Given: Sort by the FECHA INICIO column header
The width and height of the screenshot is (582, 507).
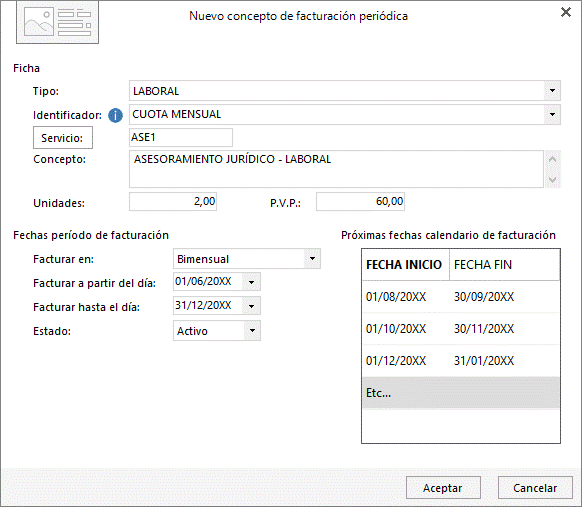Looking at the screenshot, I should [405, 265].
